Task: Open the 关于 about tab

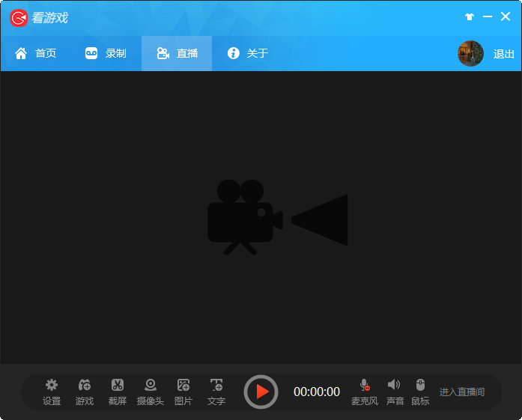Action: coord(247,53)
